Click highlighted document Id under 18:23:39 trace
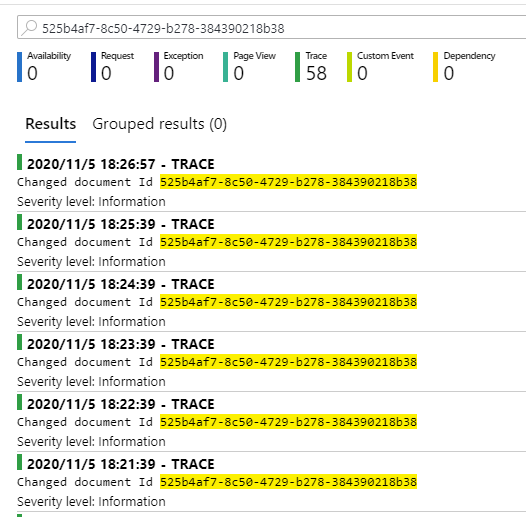 click(x=288, y=362)
